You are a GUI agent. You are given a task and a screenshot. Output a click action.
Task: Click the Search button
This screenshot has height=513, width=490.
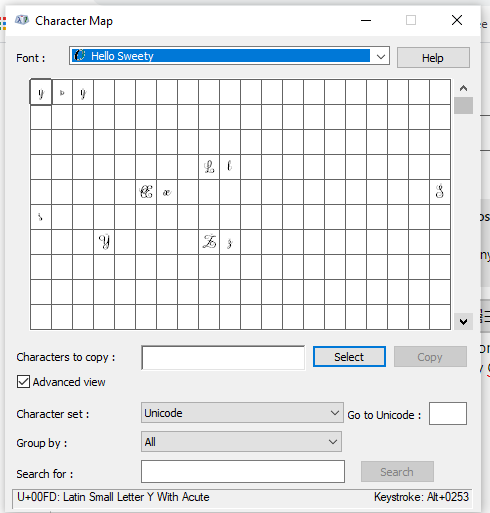click(x=397, y=472)
